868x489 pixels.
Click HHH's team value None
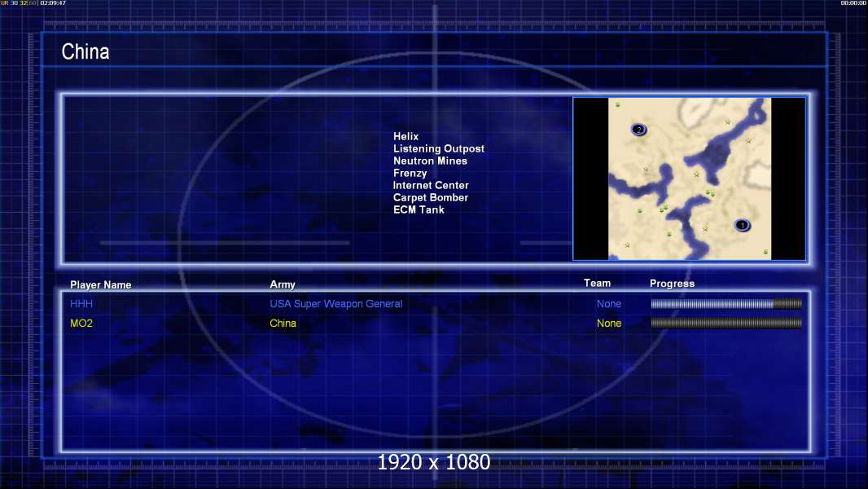[609, 303]
